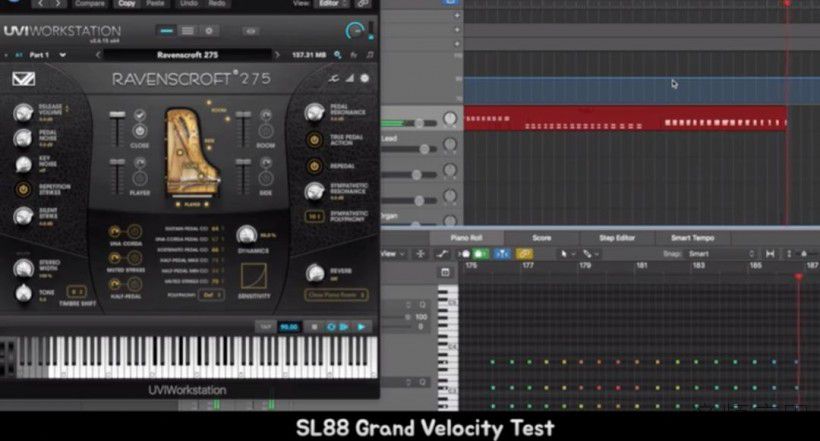Open pointer tool menu in piano roll
Screen dimensions: 820x441
566,254
